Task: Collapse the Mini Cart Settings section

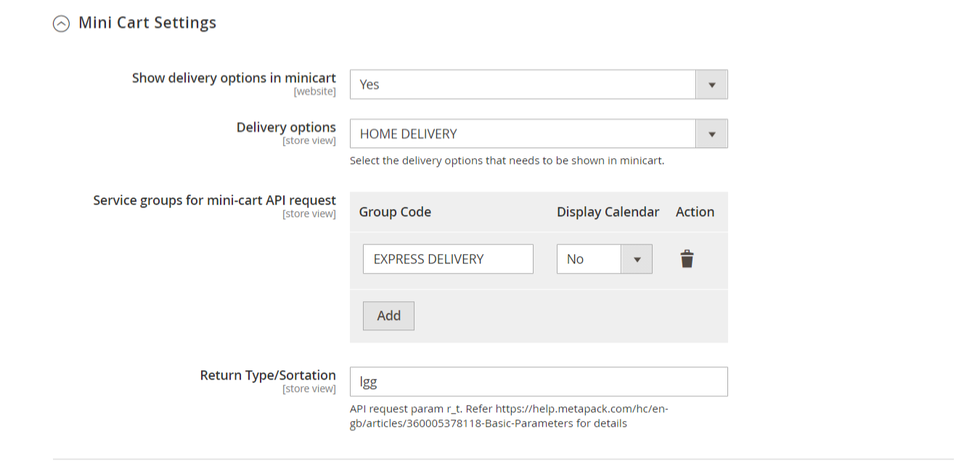Action: click(x=61, y=24)
